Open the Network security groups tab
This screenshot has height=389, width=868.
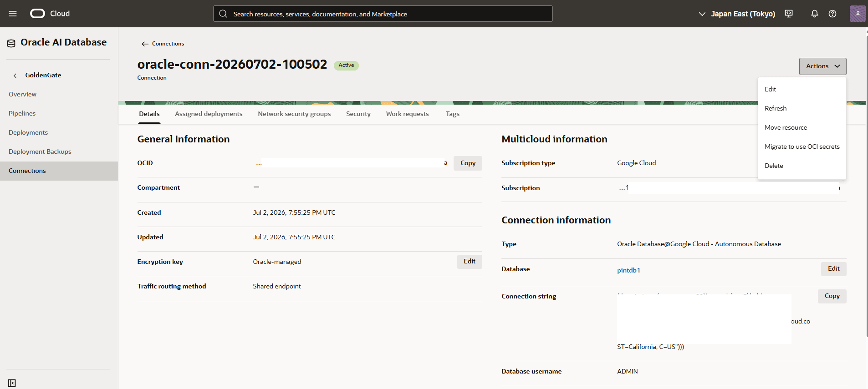pos(294,114)
